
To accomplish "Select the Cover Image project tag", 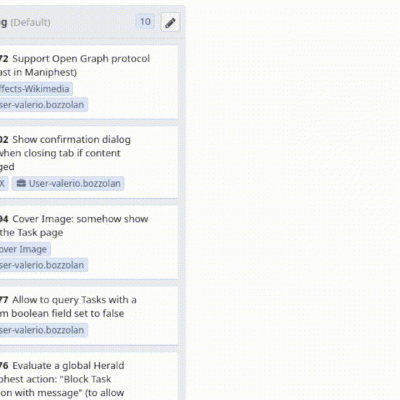I will [24, 249].
